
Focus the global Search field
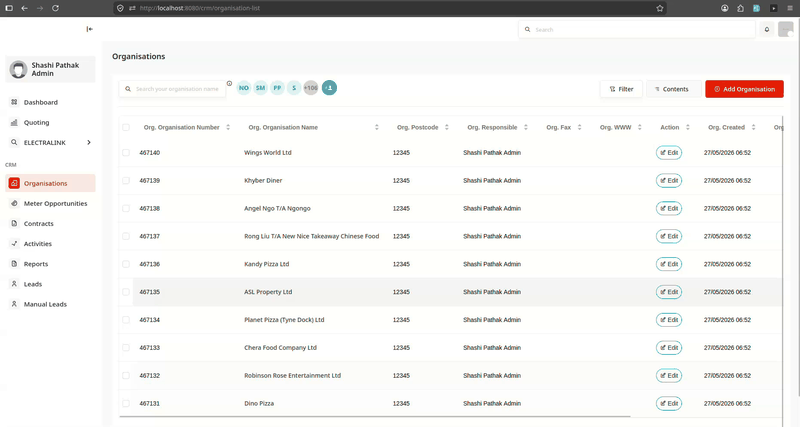point(637,30)
